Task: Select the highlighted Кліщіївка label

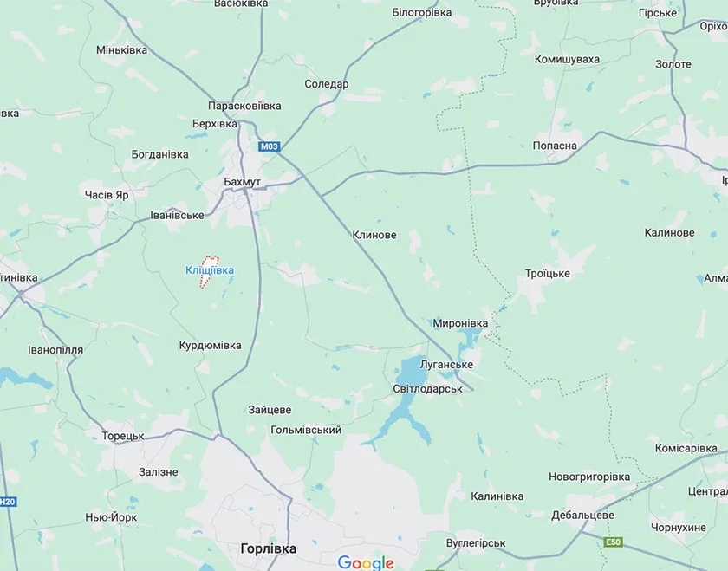Action: 210,270
